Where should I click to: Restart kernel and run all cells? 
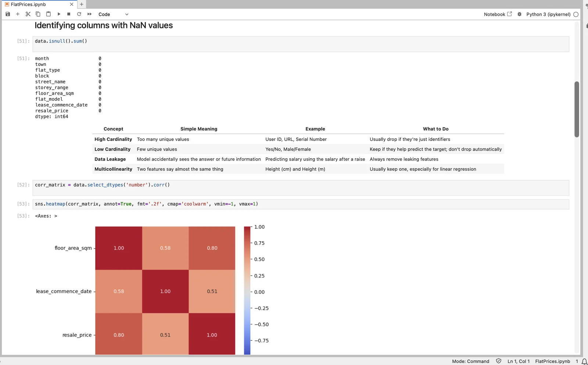89,14
